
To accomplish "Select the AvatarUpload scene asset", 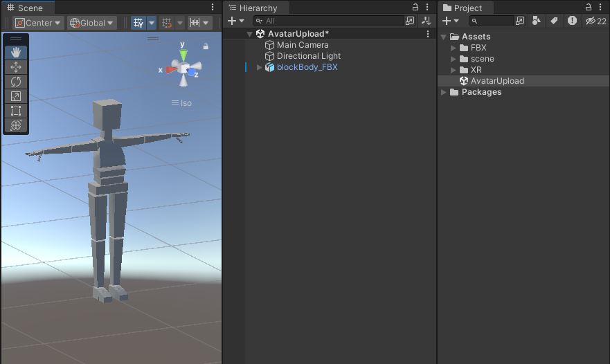I will coord(496,81).
